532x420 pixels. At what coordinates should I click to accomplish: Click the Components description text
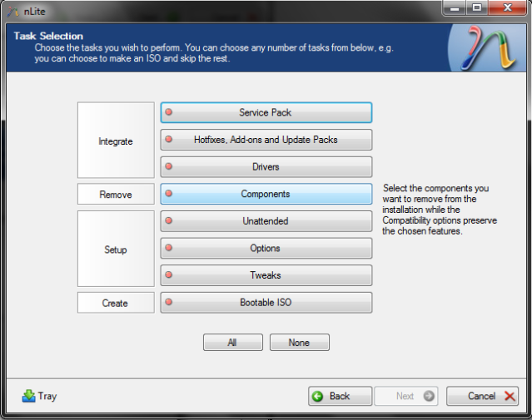[x=440, y=210]
